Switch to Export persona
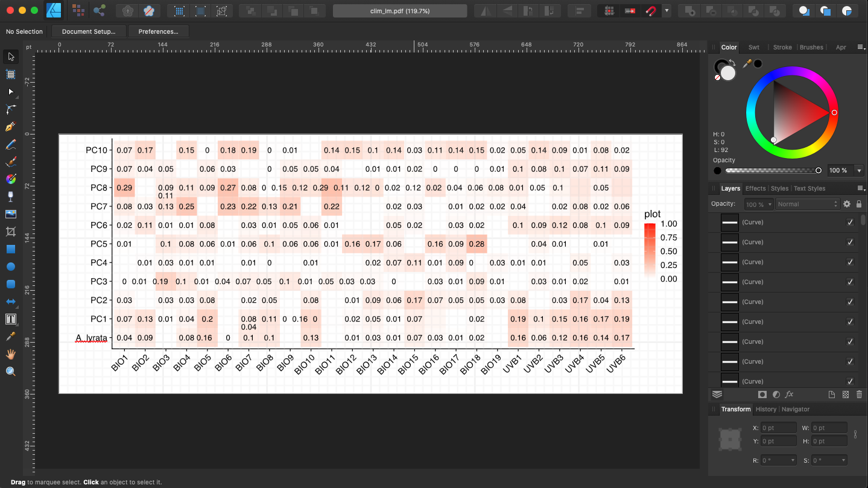Viewport: 868px width, 488px height. (100, 10)
